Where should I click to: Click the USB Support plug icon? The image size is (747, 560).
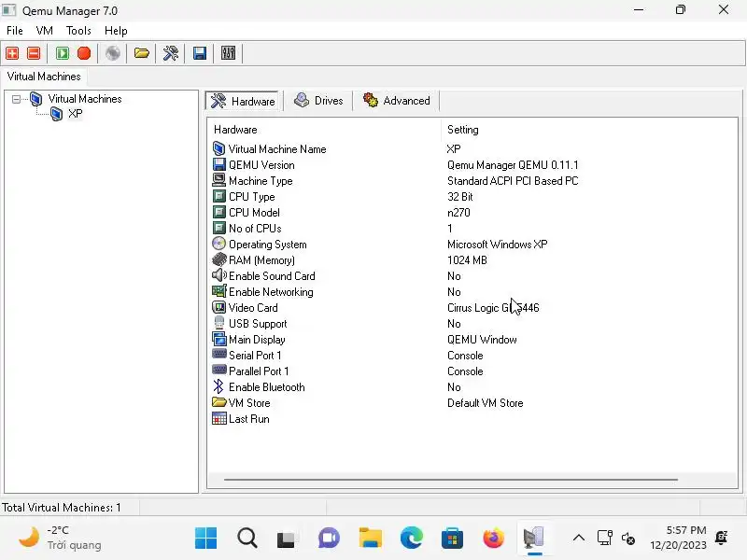coord(218,323)
